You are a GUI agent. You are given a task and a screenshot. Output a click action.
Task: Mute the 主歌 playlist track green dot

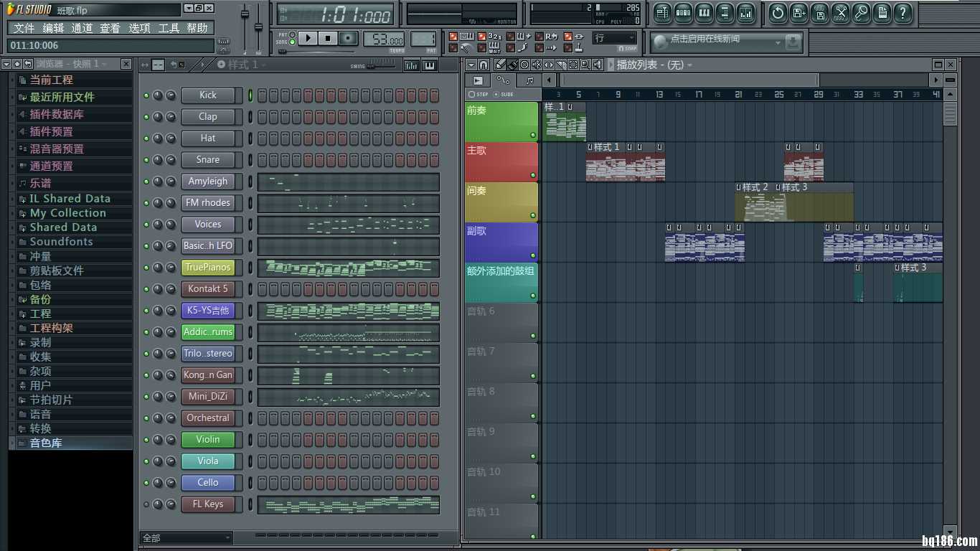click(x=533, y=175)
